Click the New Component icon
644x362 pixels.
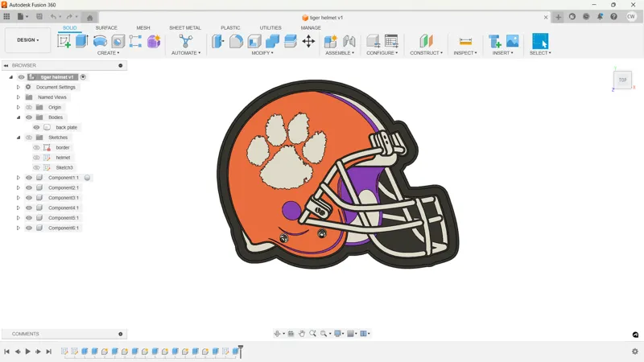point(331,41)
